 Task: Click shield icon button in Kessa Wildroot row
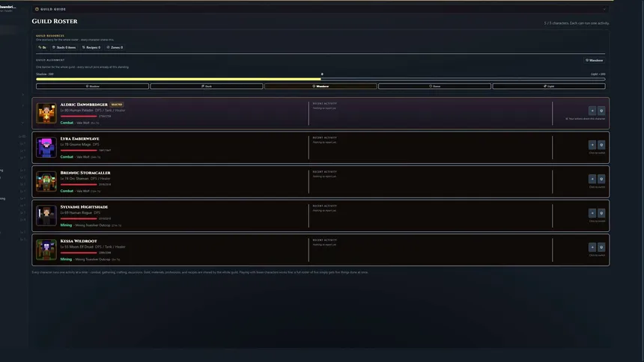pos(601,247)
